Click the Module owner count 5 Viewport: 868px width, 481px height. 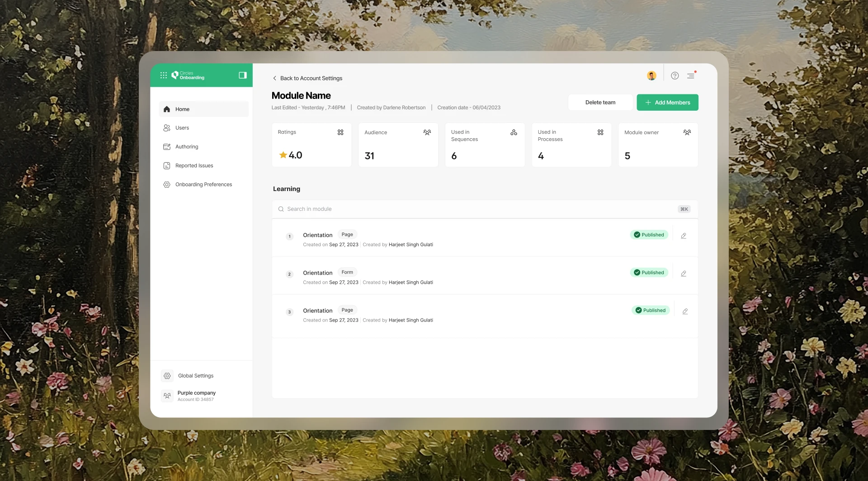tap(627, 156)
